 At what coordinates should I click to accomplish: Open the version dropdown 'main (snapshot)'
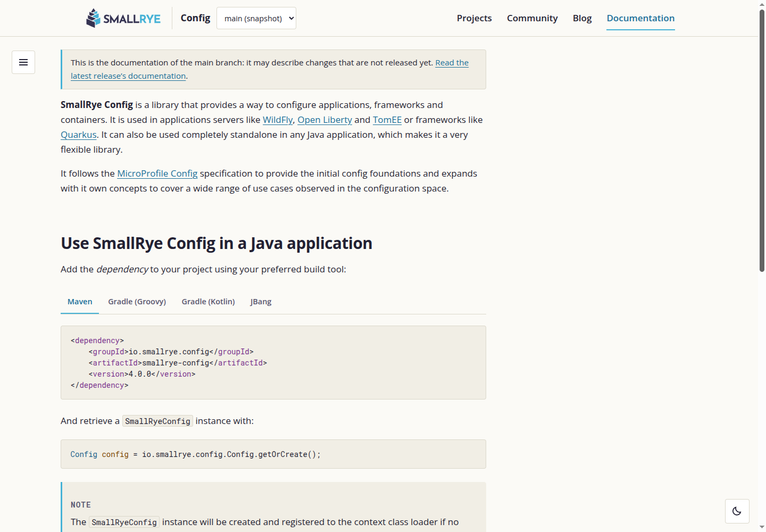[256, 18]
